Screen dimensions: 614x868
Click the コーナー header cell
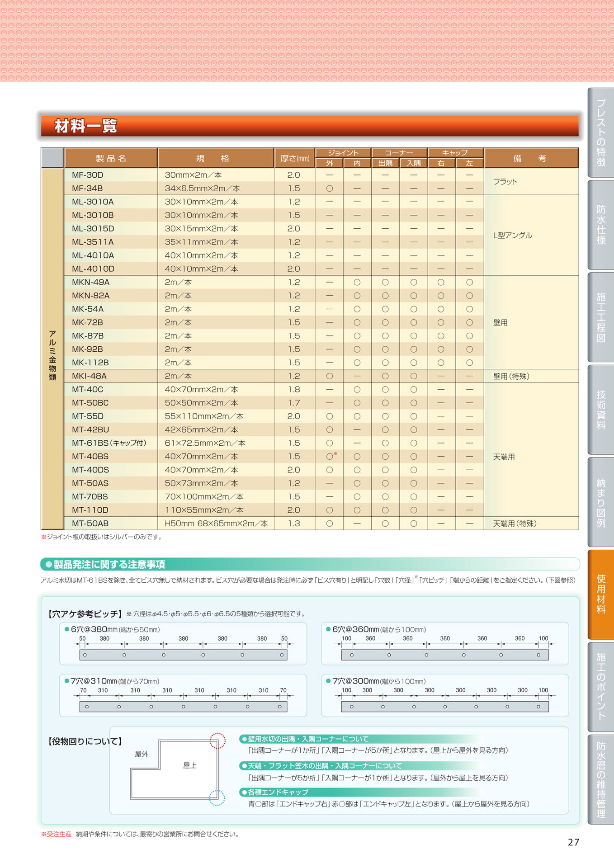pos(399,153)
